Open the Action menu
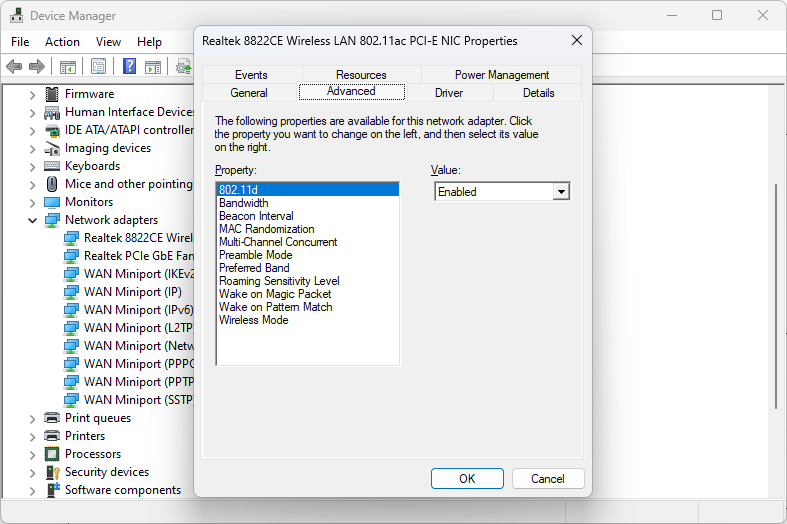This screenshot has width=787, height=524. 62,42
